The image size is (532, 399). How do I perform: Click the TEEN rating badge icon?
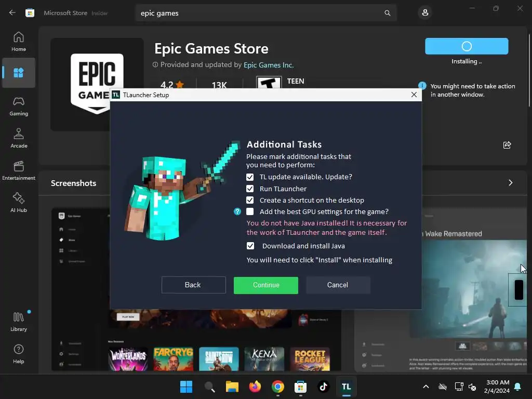(x=269, y=83)
